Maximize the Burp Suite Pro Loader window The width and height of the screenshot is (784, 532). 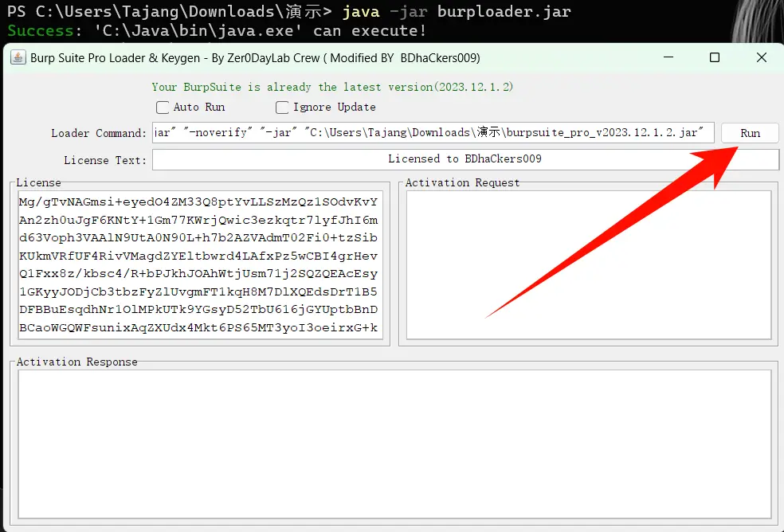click(714, 57)
